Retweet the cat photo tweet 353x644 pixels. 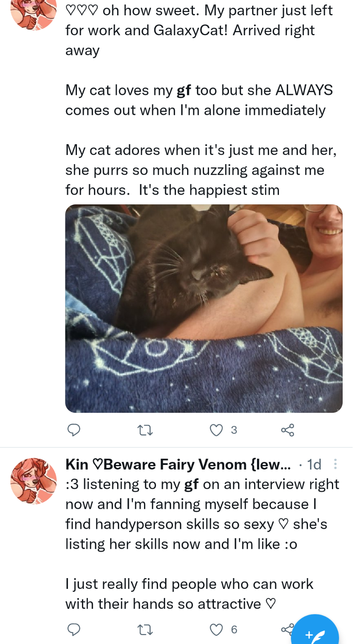(145, 431)
